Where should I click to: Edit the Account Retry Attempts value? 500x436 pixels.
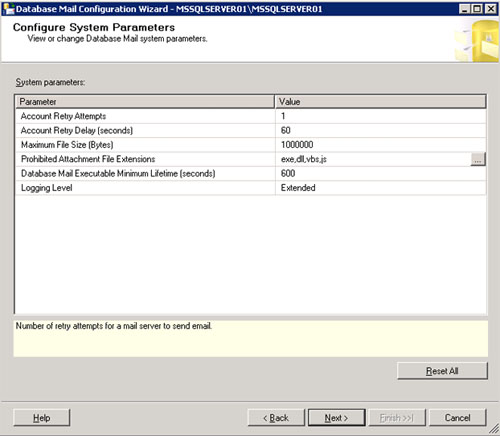point(380,116)
